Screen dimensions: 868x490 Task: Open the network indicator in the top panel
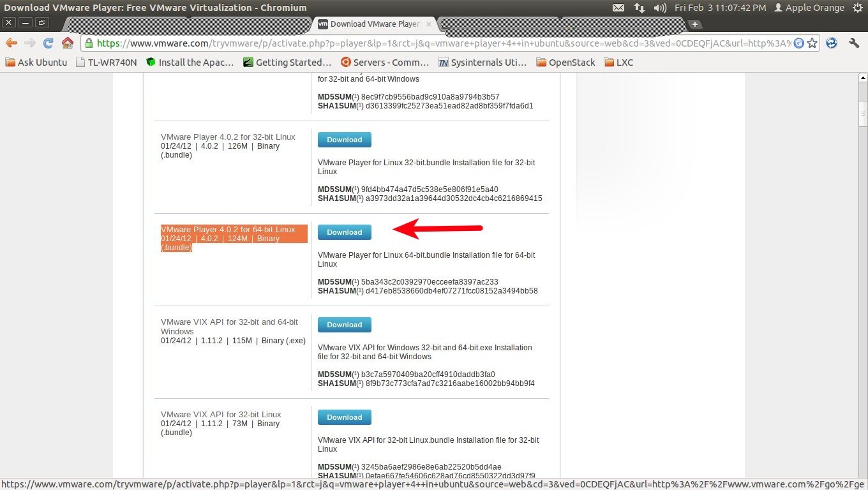click(x=639, y=8)
